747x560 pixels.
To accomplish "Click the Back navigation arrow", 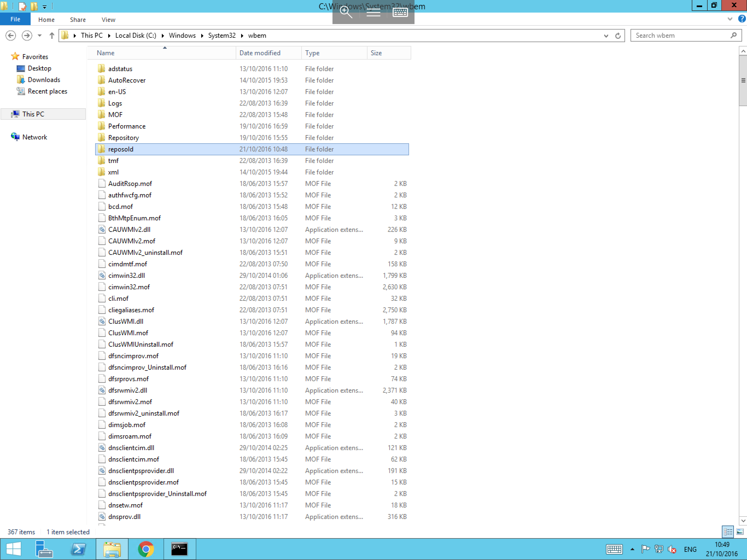I will [11, 36].
